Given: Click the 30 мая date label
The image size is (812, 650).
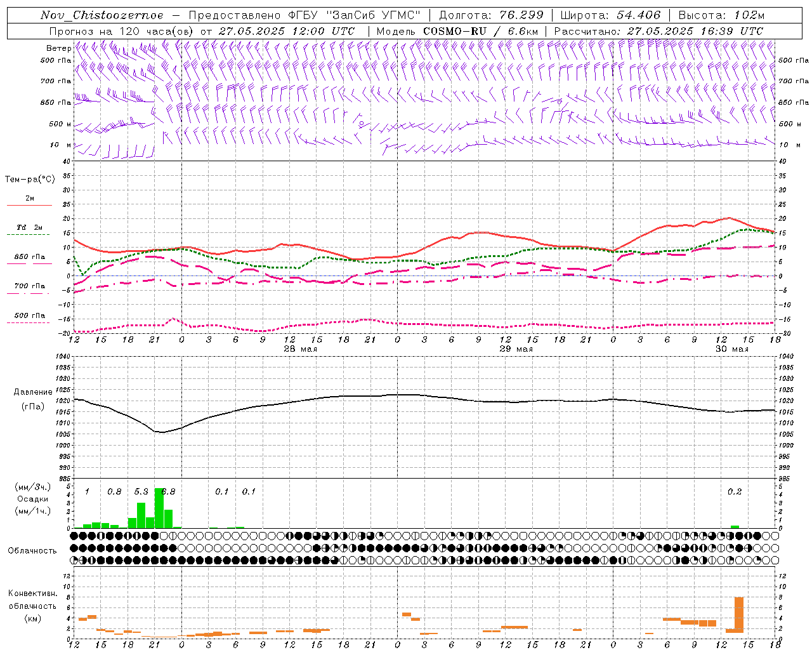Looking at the screenshot, I should point(731,349).
